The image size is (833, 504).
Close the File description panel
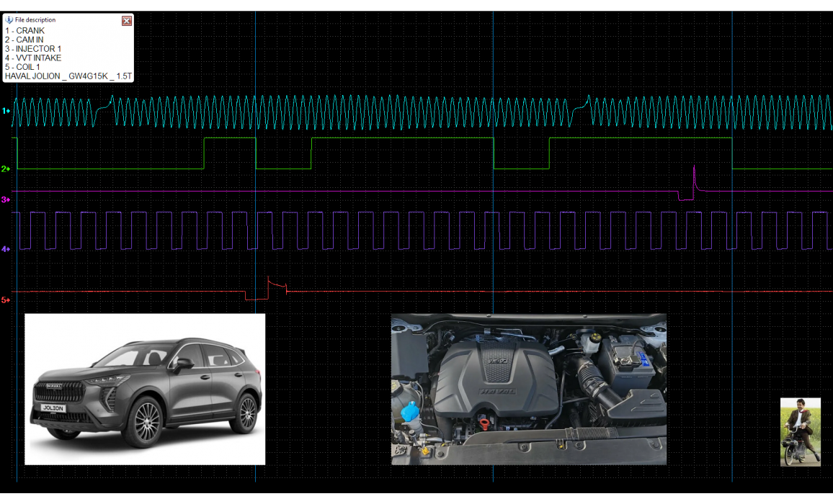(127, 21)
